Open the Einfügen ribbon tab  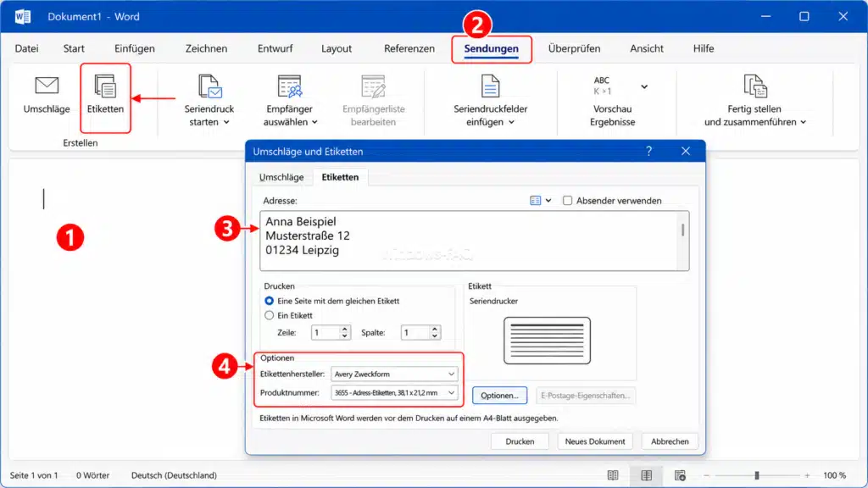point(135,48)
